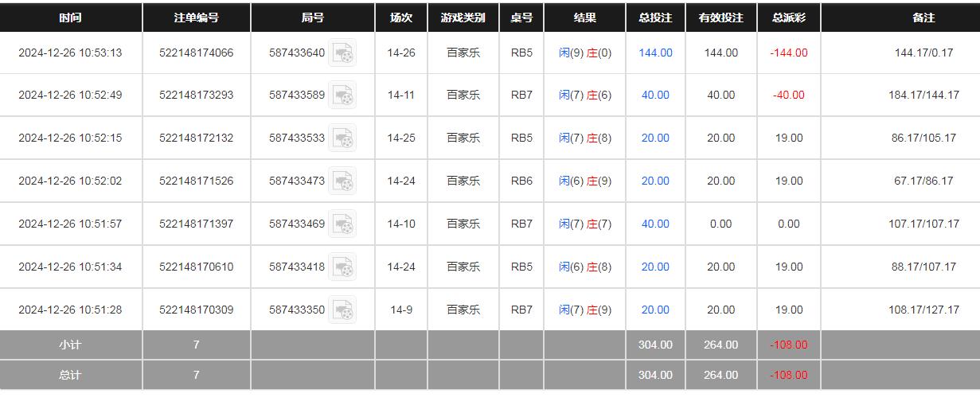This screenshot has height=417, width=980.
Task: Click blue 20.00 bet for order 522148172132
Action: [655, 138]
